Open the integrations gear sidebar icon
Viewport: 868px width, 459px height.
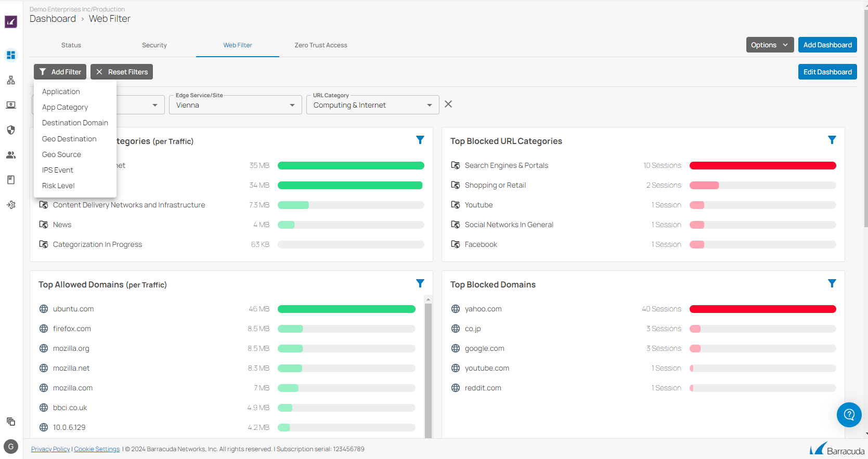click(x=11, y=205)
